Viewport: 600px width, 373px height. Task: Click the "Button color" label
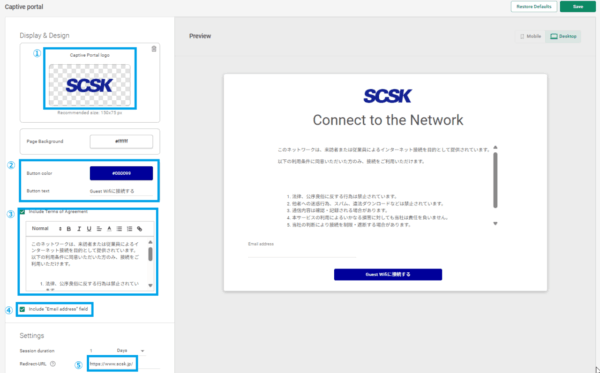(39, 173)
